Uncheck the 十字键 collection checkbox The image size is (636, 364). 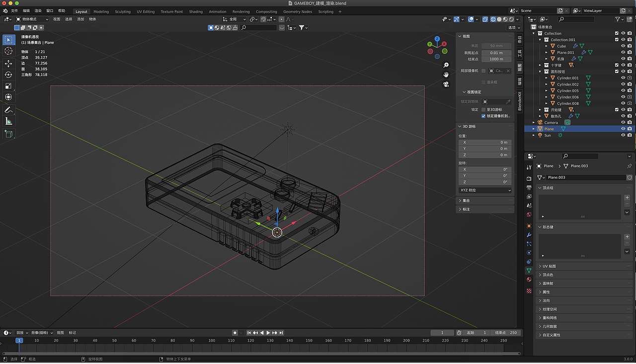coord(617,65)
